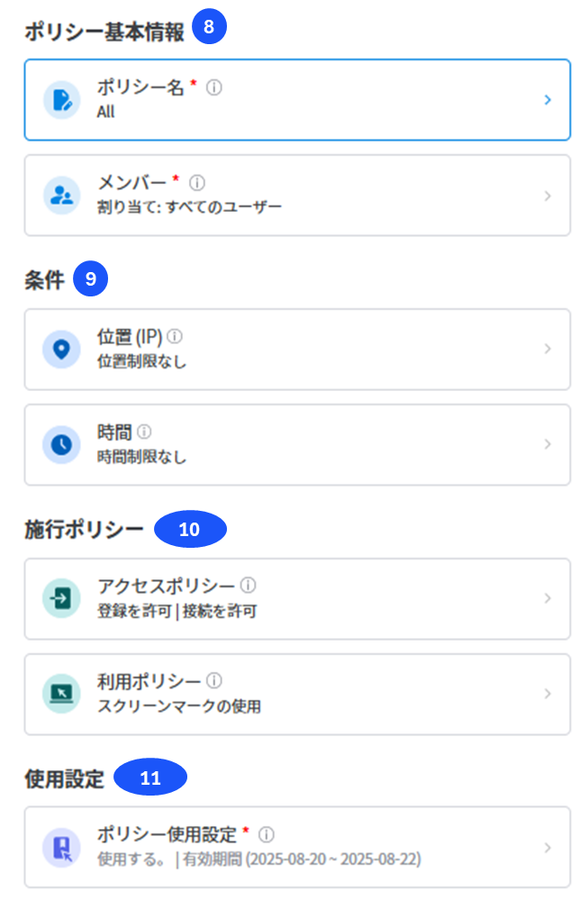Click info icon beside 位置 (IP)
The width and height of the screenshot is (588, 919).
click(x=175, y=336)
